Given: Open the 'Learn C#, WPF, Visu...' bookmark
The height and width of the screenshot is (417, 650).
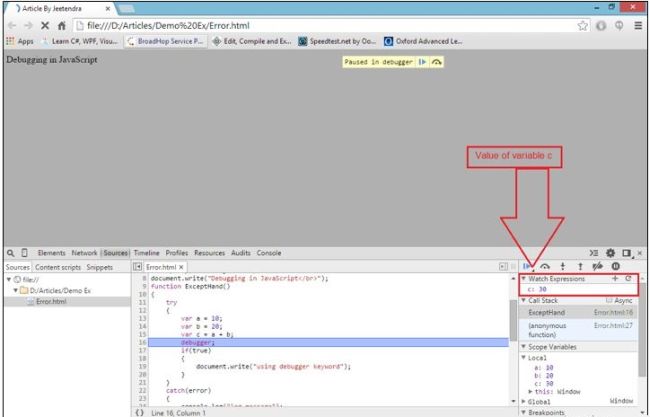Looking at the screenshot, I should [80, 41].
